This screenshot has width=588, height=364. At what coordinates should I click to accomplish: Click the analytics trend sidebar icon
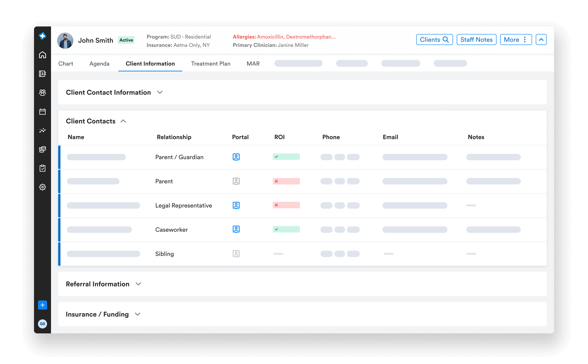point(42,130)
